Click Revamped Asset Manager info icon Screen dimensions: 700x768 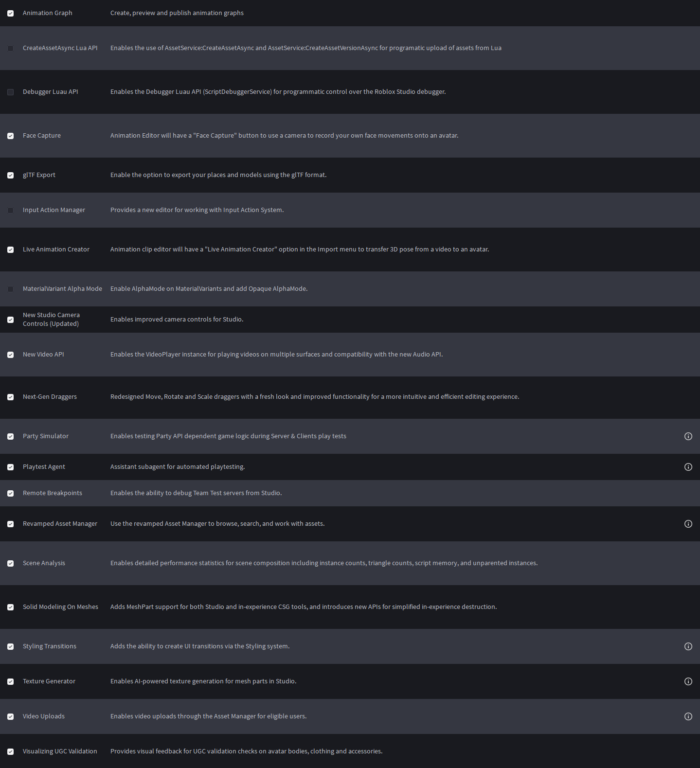(x=688, y=524)
